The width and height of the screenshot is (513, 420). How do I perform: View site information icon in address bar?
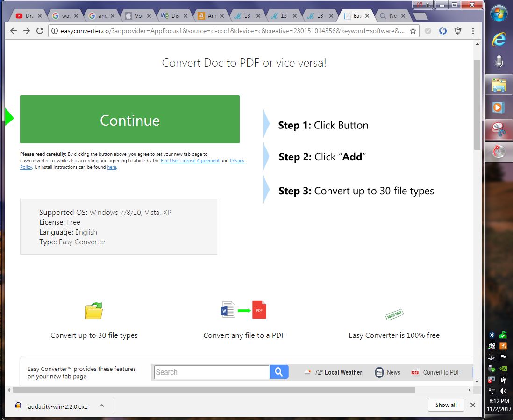coord(55,31)
